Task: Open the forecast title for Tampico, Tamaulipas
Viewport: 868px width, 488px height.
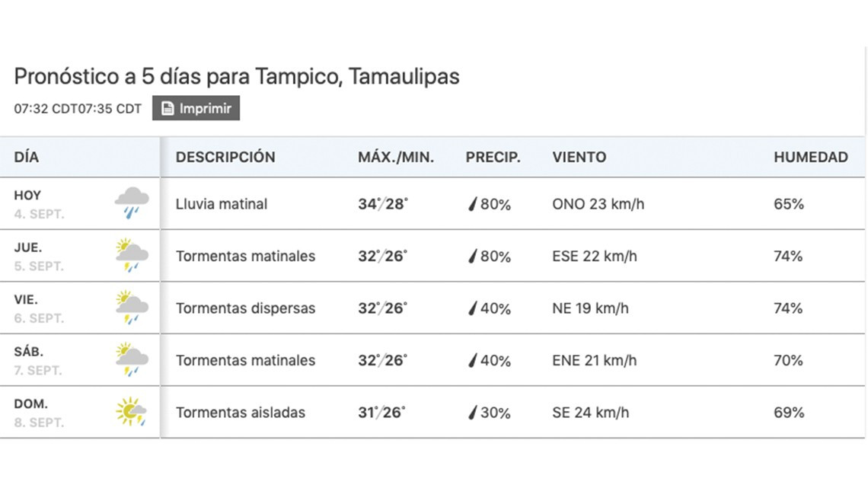Action: (x=236, y=76)
